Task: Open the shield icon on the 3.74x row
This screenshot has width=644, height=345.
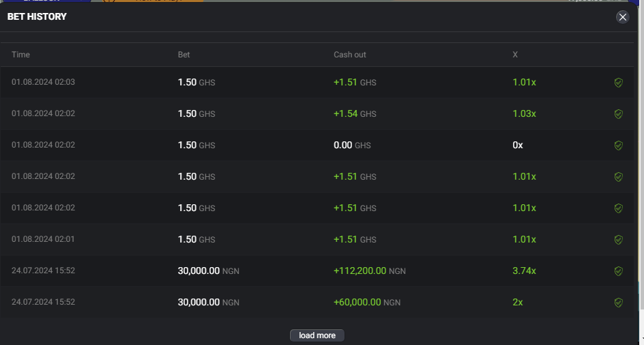Action: [x=618, y=271]
